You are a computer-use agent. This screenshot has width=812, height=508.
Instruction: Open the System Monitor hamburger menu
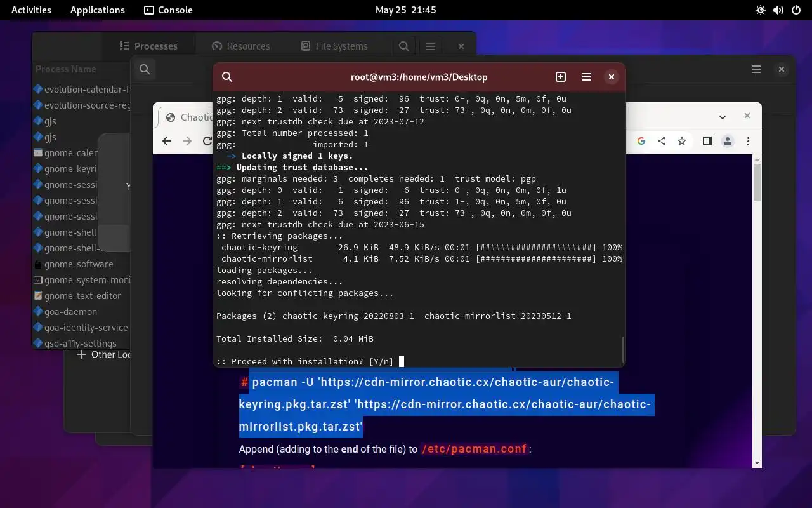point(431,46)
